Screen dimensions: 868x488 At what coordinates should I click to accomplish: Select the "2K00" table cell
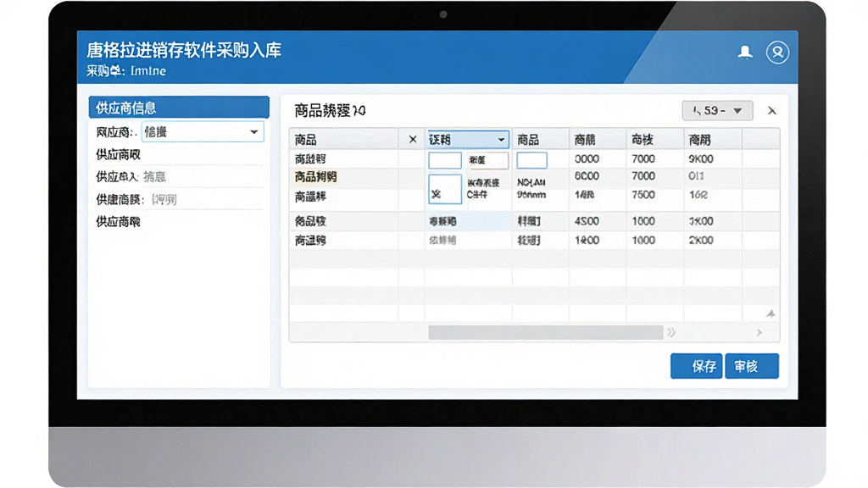click(x=701, y=241)
